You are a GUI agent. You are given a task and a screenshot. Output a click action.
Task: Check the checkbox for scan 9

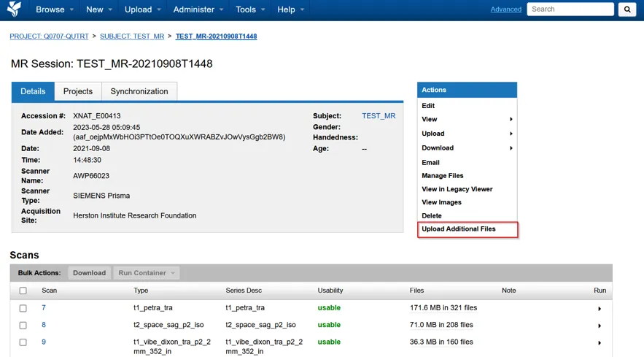pos(23,342)
